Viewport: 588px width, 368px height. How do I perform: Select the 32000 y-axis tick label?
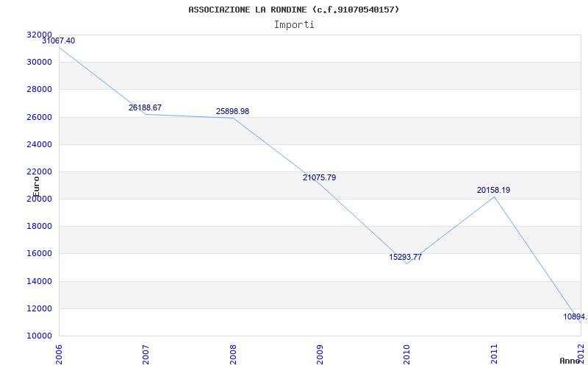coord(39,35)
